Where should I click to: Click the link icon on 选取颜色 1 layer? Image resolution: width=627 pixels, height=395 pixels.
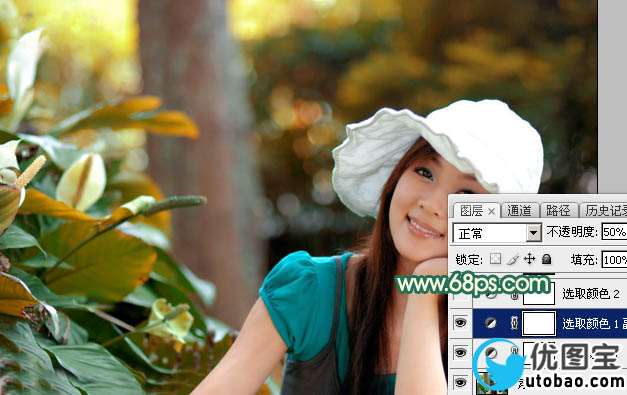tap(515, 323)
